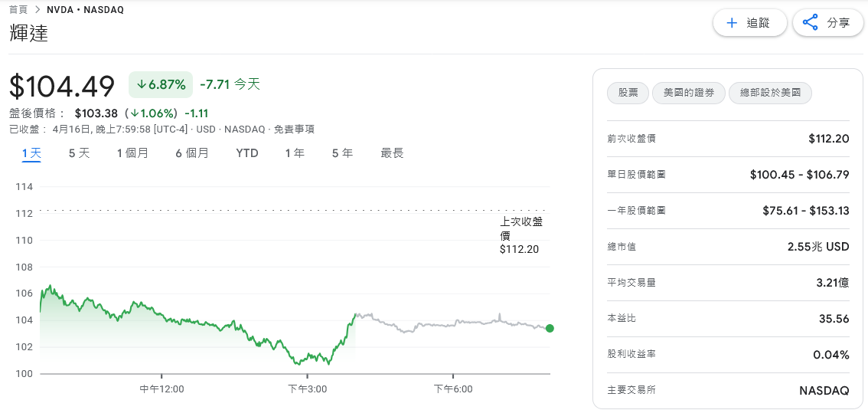Click the 單日股價範圍 row label
Screen dimensions: 868x410
click(x=637, y=175)
